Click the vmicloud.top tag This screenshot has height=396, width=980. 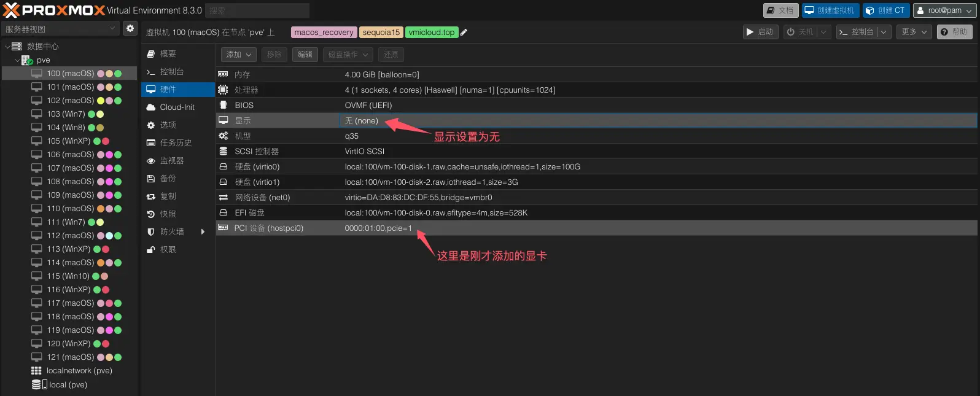tap(432, 33)
